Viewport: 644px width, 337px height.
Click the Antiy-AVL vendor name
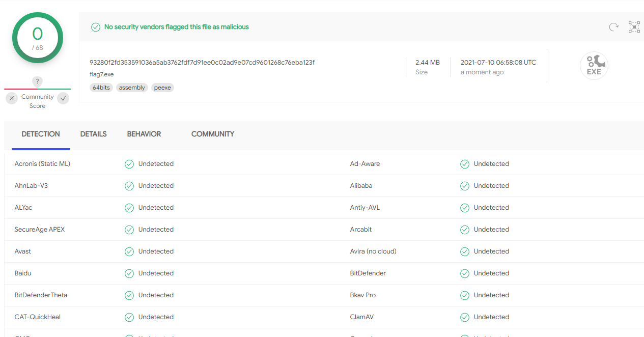365,208
